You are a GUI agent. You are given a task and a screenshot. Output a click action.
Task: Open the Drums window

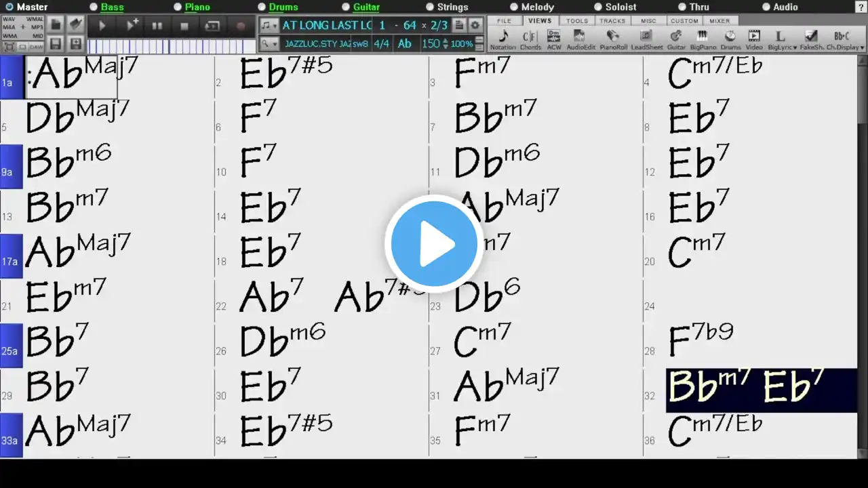730,40
